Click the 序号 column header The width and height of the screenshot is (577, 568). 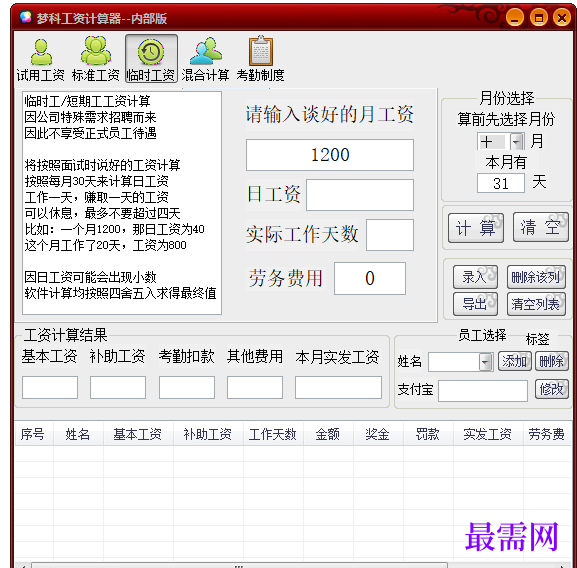(x=34, y=434)
